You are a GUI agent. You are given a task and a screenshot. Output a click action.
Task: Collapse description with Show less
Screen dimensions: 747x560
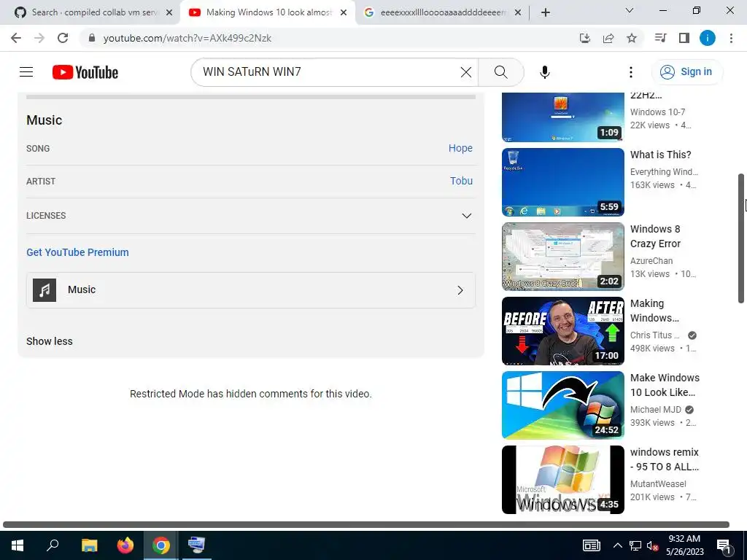tap(50, 341)
